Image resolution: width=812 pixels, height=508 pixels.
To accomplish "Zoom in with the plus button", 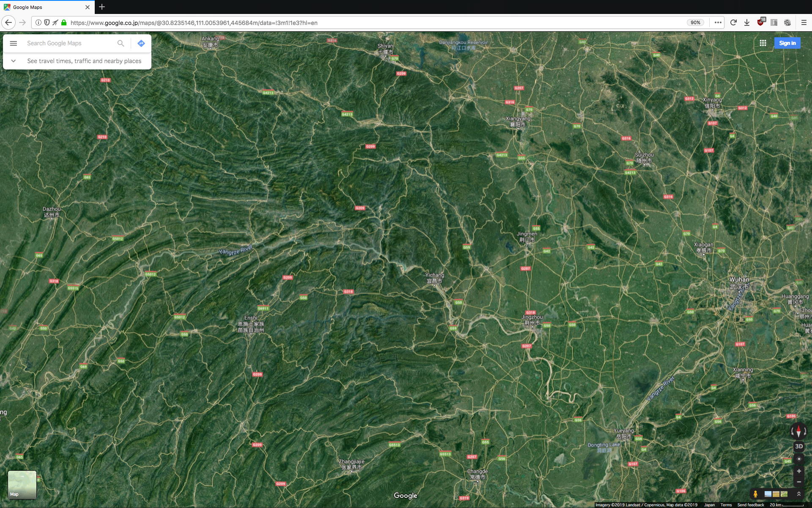I will [798, 471].
